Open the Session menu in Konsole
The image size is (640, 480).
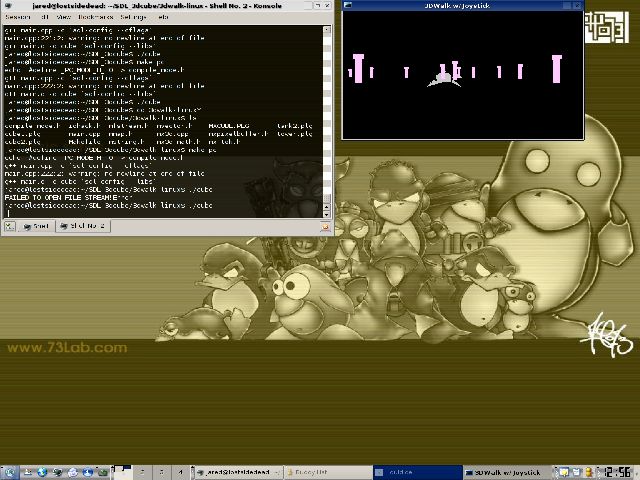pyautogui.click(x=18, y=17)
